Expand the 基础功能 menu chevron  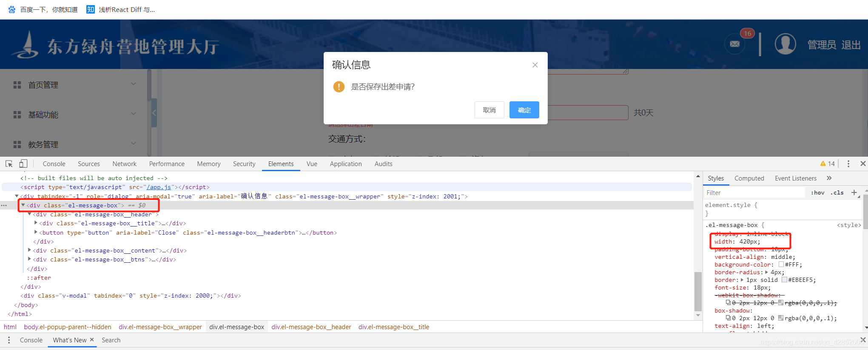134,114
